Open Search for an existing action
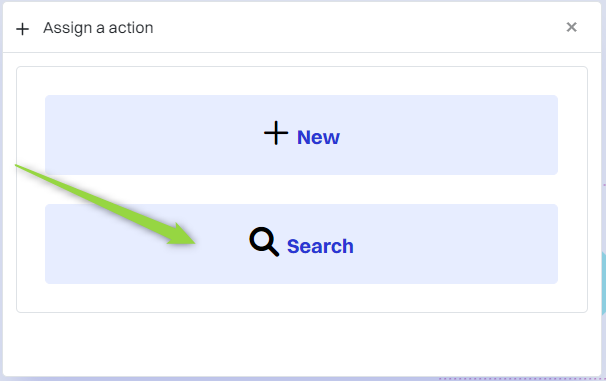Viewport: 606px width, 381px height. pos(301,244)
